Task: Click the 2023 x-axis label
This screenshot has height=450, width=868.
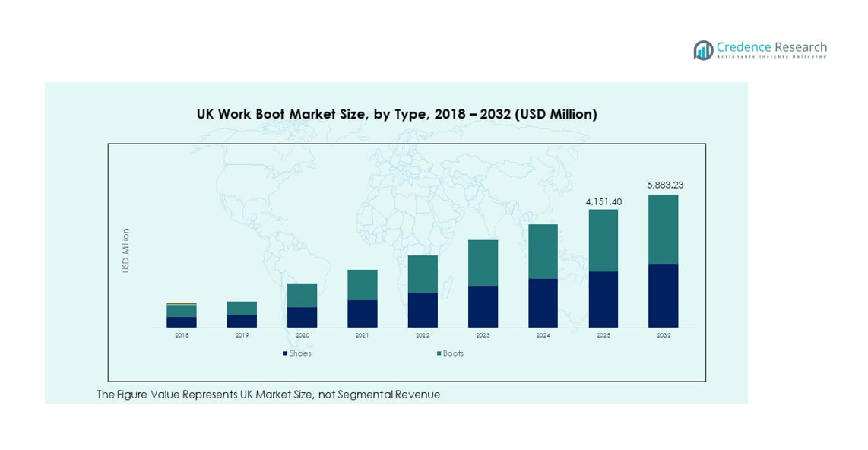Action: pyautogui.click(x=483, y=335)
